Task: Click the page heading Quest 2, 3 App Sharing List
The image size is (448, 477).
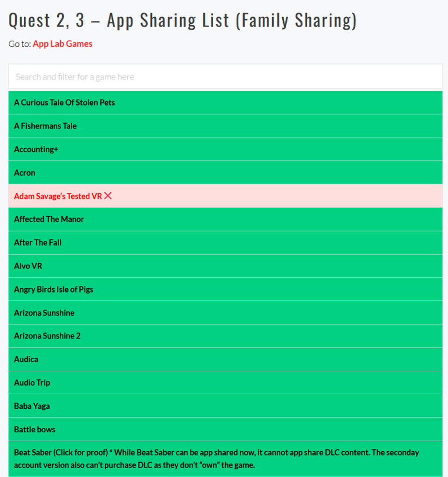Action: [x=183, y=20]
